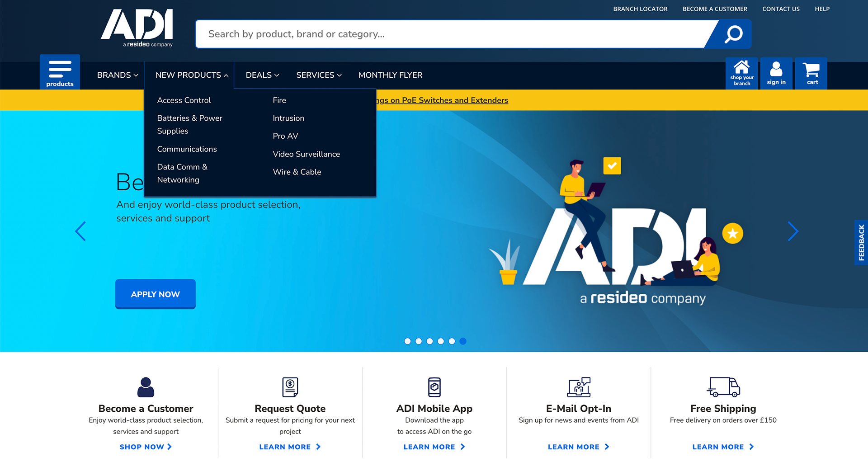Select Intrusion menu entry

click(x=288, y=118)
